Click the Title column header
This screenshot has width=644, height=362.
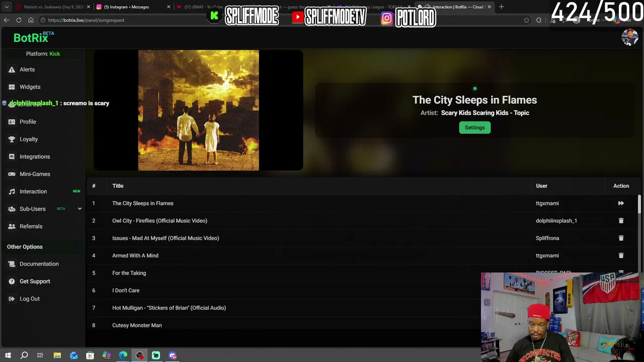pyautogui.click(x=118, y=186)
